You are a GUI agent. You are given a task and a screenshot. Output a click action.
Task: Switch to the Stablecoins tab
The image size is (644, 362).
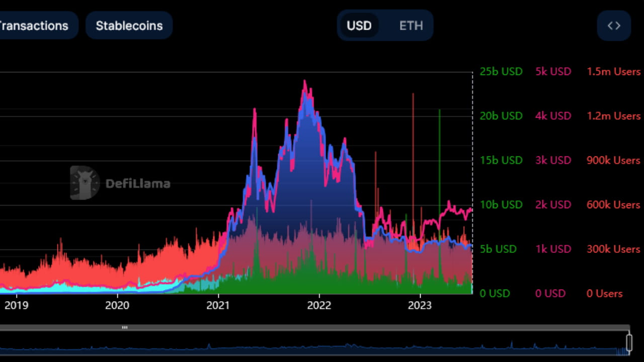(x=129, y=25)
